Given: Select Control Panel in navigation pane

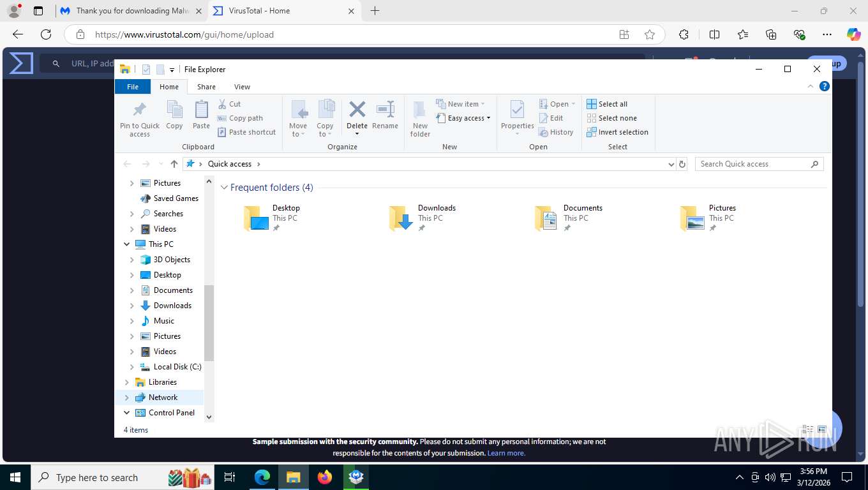Looking at the screenshot, I should pyautogui.click(x=171, y=413).
